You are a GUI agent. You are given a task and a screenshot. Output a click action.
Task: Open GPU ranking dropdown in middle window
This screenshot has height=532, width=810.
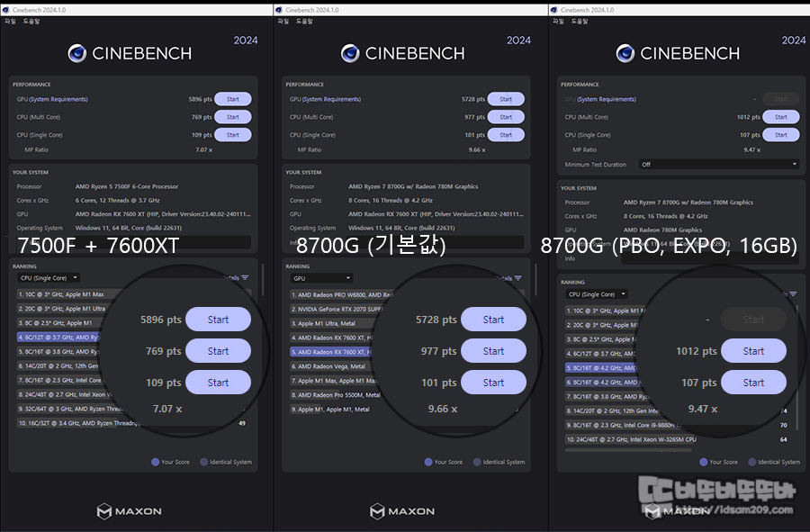[321, 278]
